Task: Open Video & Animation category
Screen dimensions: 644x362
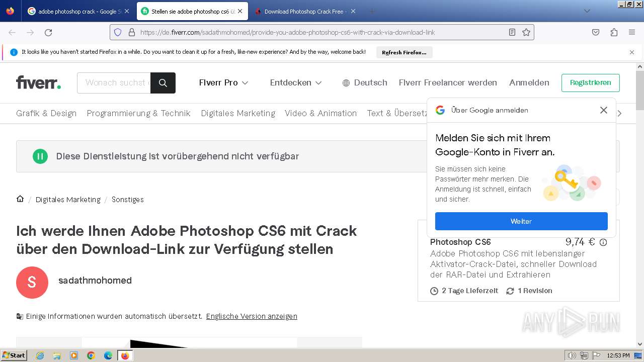Action: [321, 113]
